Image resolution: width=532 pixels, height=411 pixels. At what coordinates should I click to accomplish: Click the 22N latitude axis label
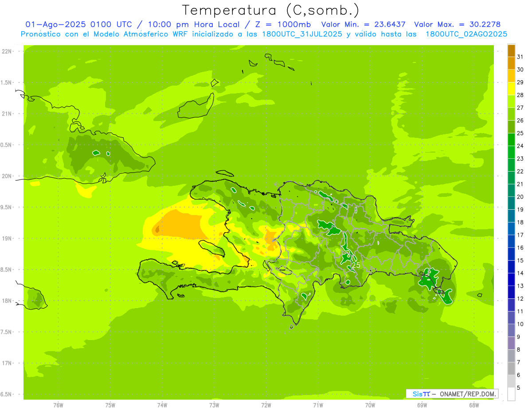pos(7,51)
